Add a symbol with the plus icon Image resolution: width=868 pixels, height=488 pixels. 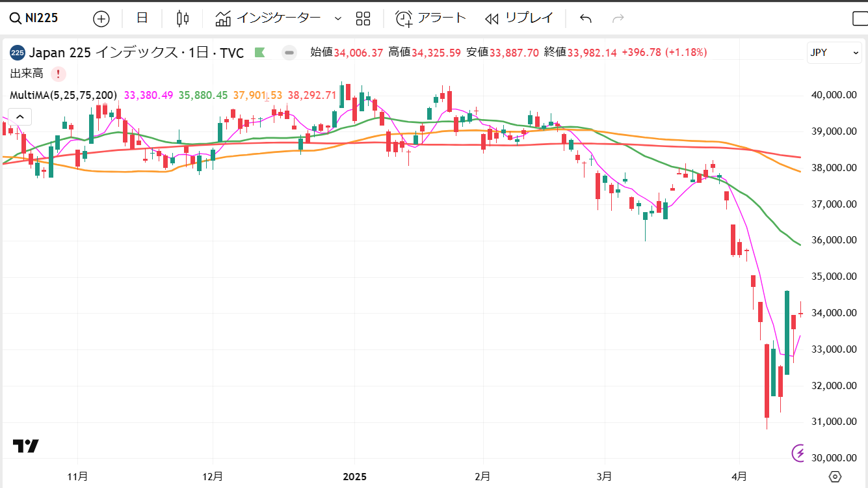101,18
